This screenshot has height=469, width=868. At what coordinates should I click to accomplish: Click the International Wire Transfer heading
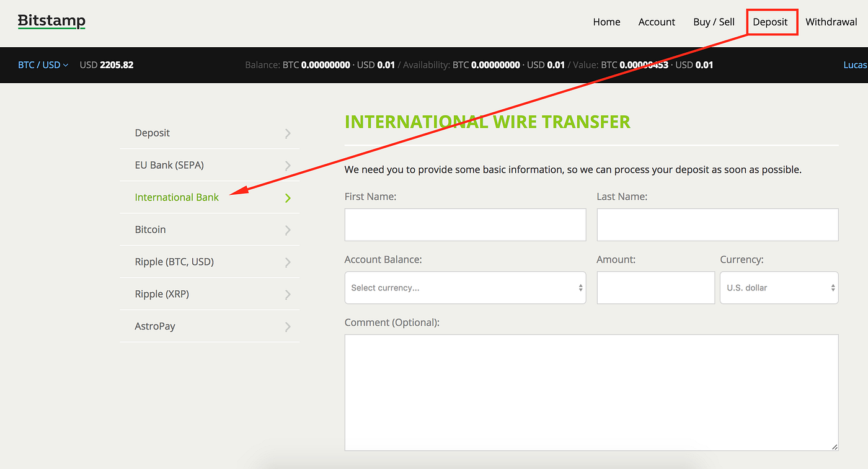click(x=487, y=122)
